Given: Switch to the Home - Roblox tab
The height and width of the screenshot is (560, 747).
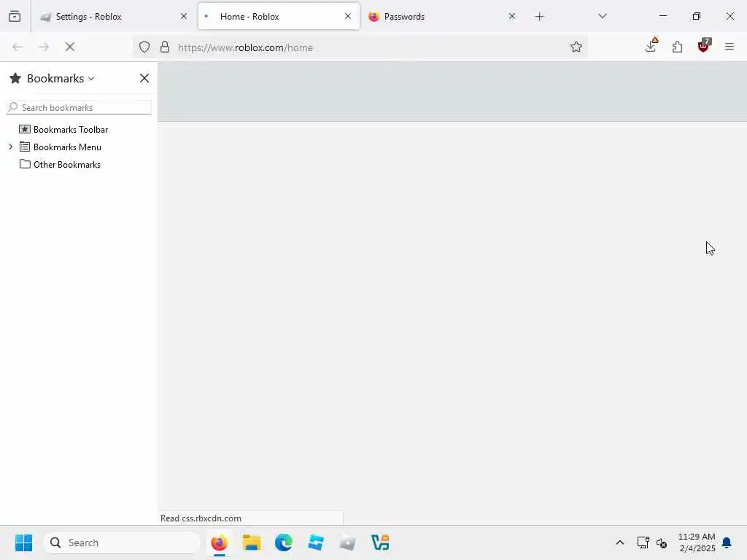Looking at the screenshot, I should pos(279,17).
